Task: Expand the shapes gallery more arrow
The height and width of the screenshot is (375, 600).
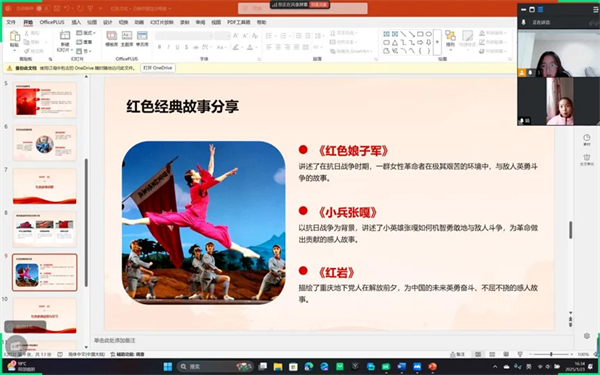Action: coord(437,42)
